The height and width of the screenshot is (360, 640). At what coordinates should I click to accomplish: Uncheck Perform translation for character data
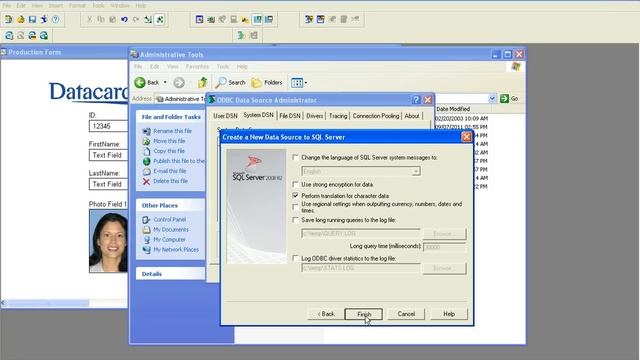click(295, 196)
